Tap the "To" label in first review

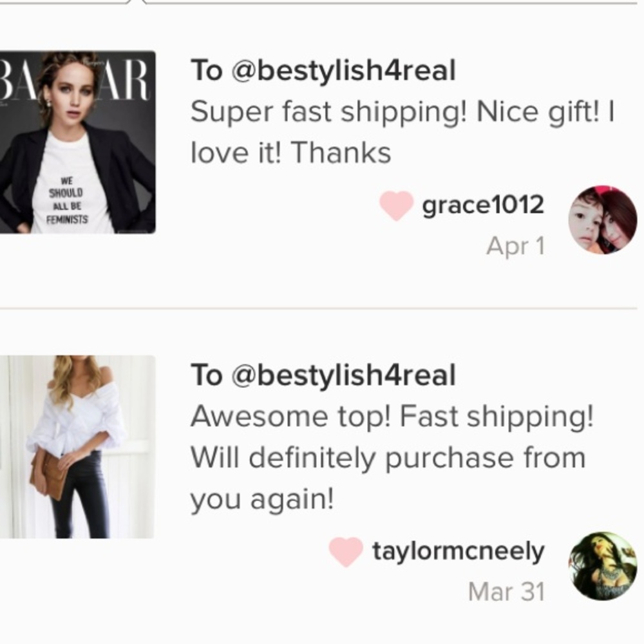click(x=206, y=71)
